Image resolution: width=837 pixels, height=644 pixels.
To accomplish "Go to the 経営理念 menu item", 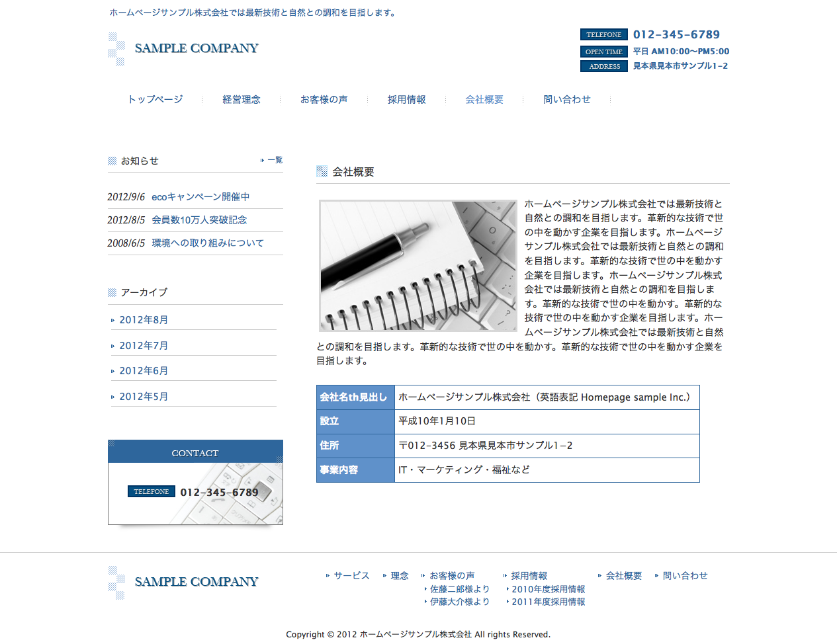I will coord(242,99).
